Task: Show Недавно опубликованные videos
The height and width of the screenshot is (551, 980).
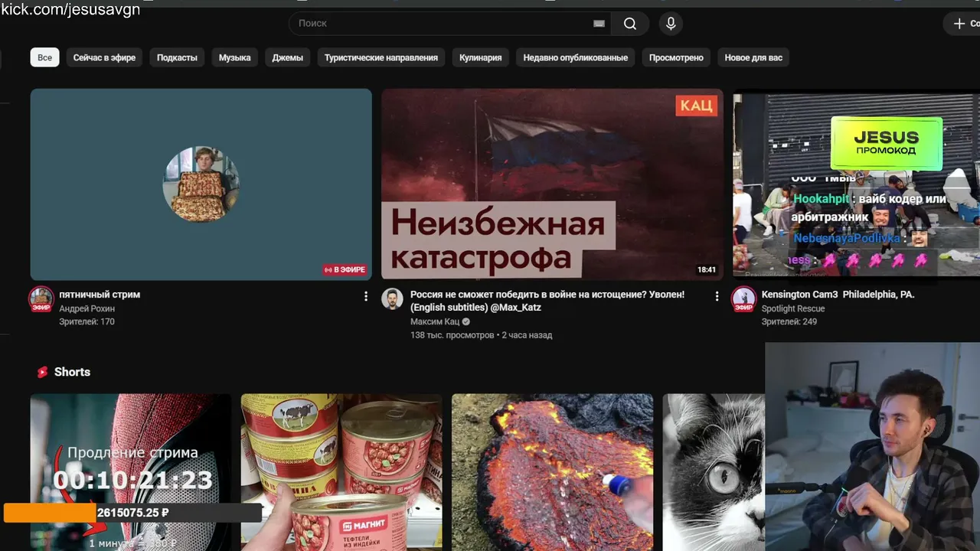Action: point(576,57)
